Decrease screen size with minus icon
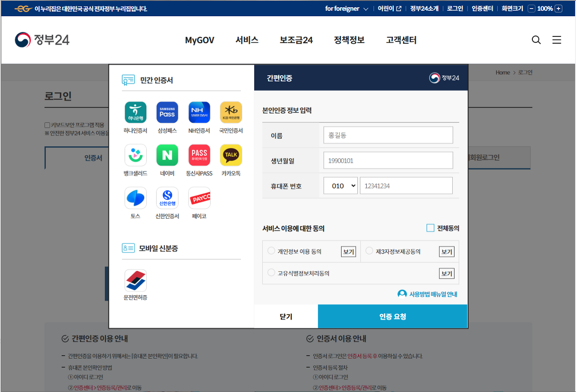Screen dimensions: 576x392 point(531,9)
